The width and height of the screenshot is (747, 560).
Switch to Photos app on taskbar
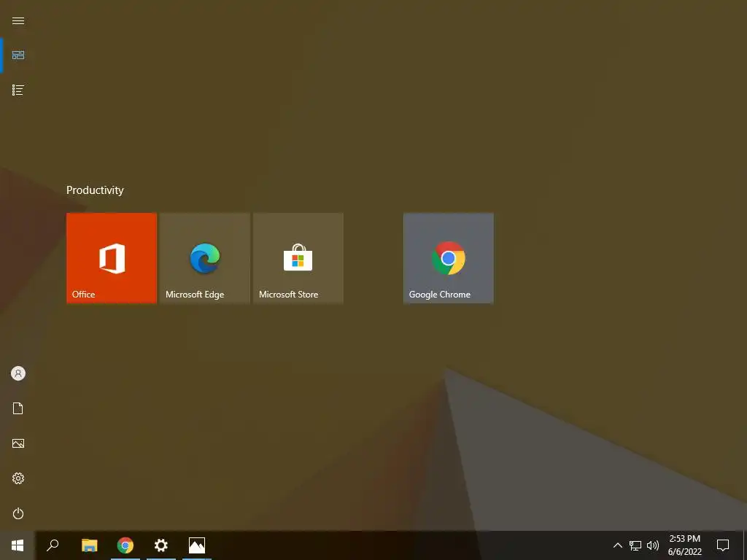(x=197, y=545)
